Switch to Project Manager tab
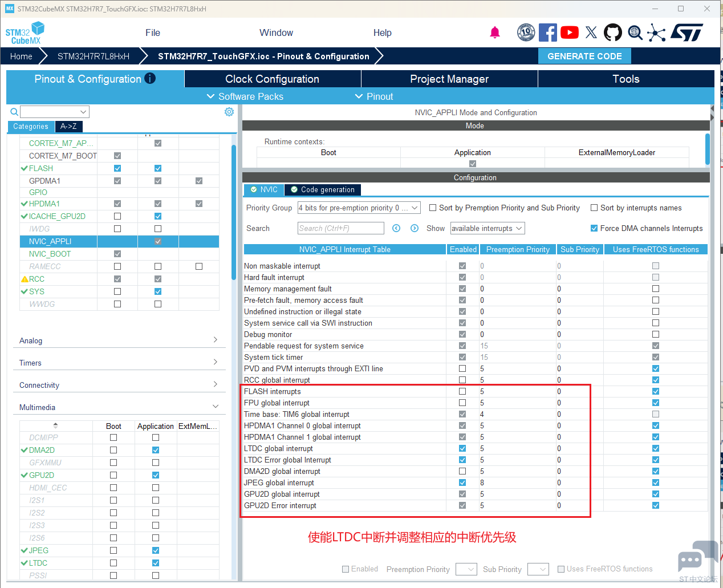This screenshot has width=723, height=588. [x=449, y=79]
